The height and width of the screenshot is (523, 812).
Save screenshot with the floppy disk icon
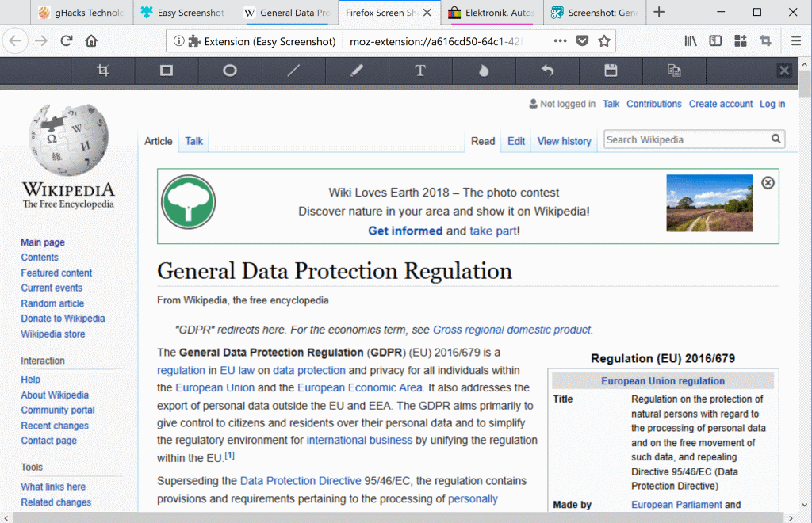(x=611, y=71)
